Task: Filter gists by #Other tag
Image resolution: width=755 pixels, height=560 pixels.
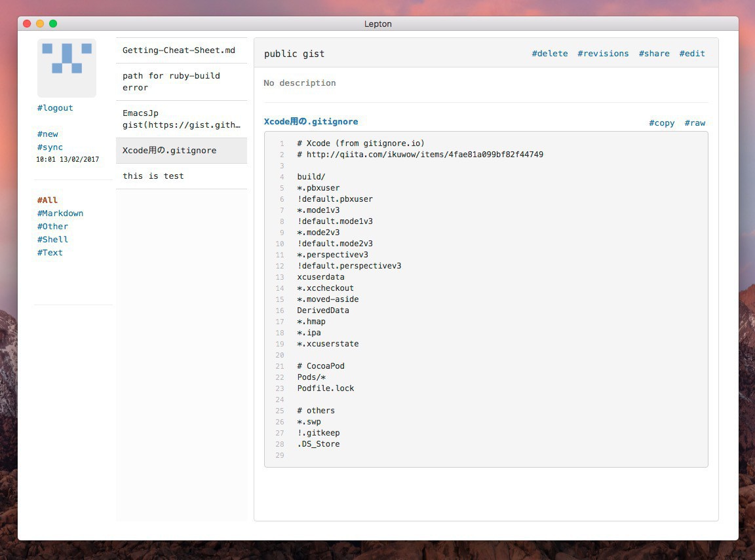Action: 52,227
